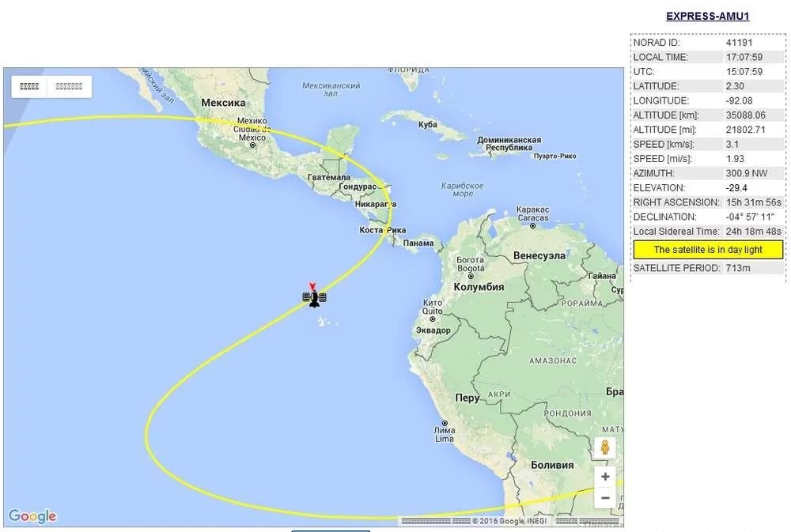The image size is (791, 532).
Task: Click the Никарагуа label on the map
Action: 375,204
